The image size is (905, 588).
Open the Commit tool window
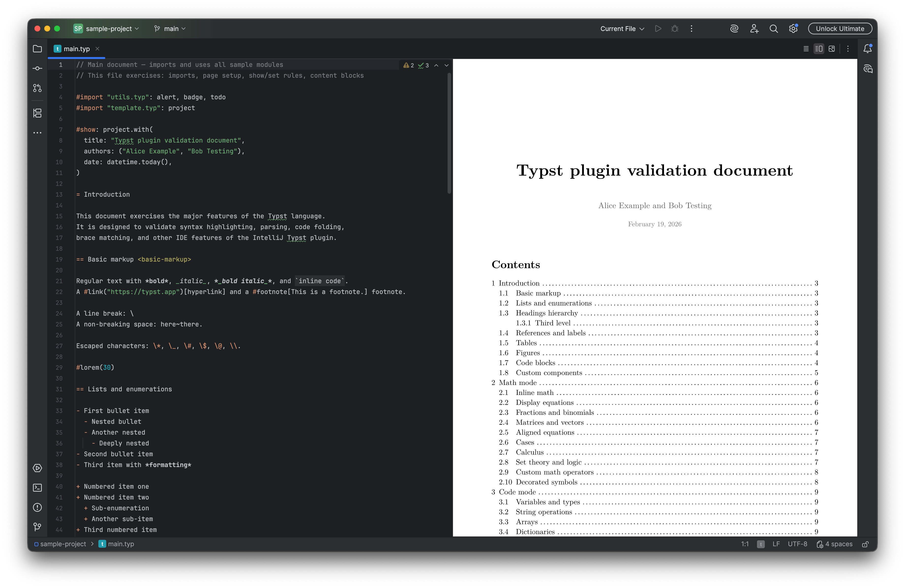pos(37,68)
